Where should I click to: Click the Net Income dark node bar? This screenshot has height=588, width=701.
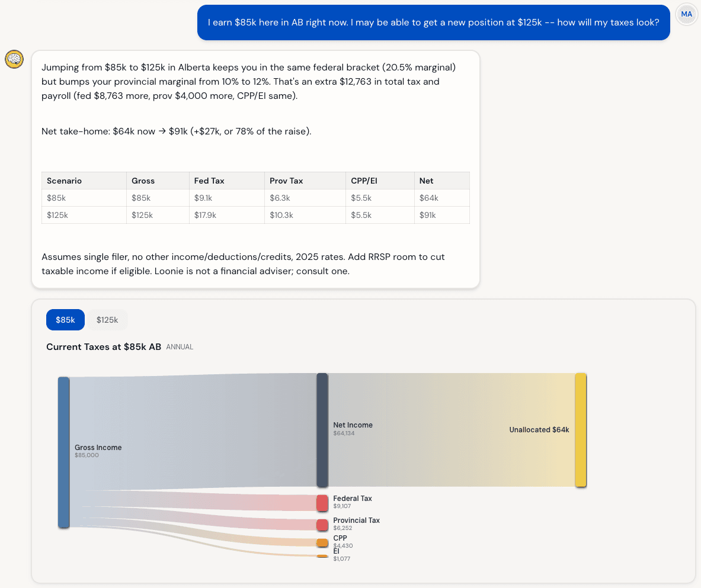pos(322,430)
